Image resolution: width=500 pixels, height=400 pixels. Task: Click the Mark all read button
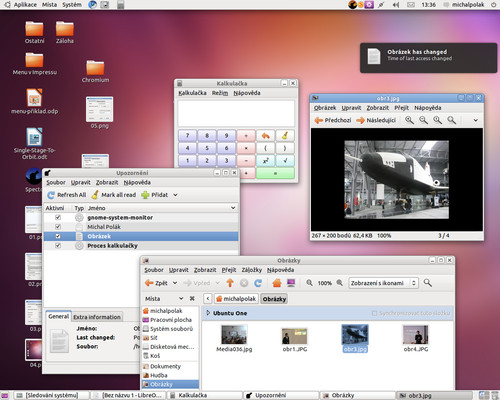coord(114,195)
